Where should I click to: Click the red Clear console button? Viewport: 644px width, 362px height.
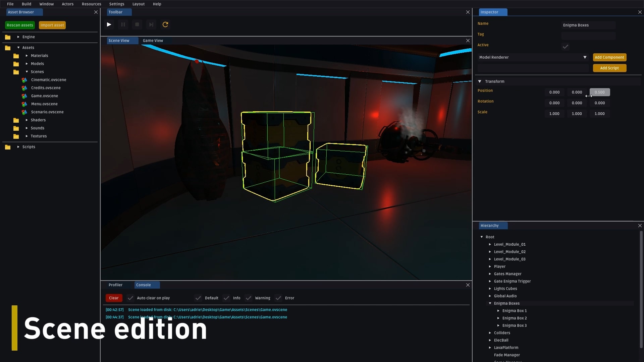(114, 298)
